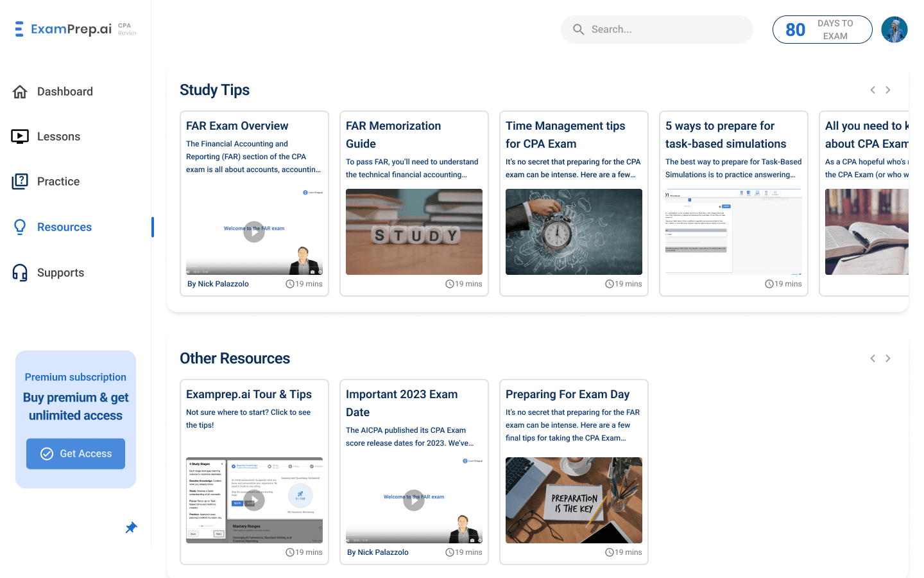Click the task-based simulations screenshot thumbnail
This screenshot has width=924, height=578.
pos(733,232)
